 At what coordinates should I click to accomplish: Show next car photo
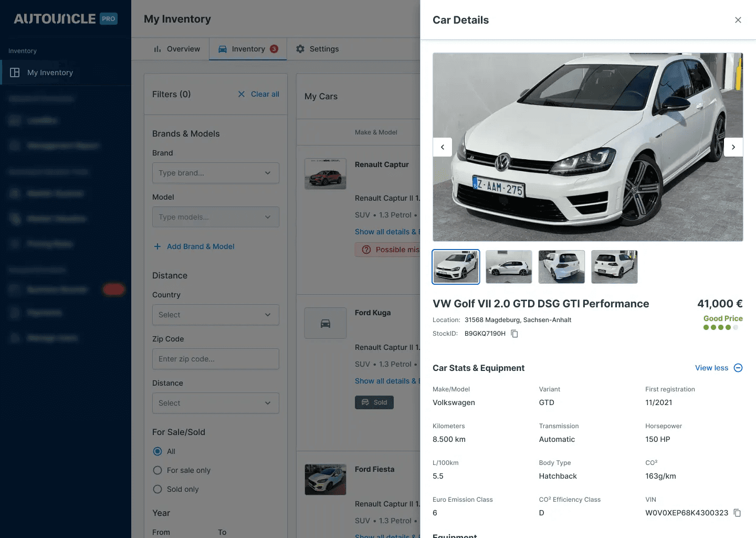(733, 147)
